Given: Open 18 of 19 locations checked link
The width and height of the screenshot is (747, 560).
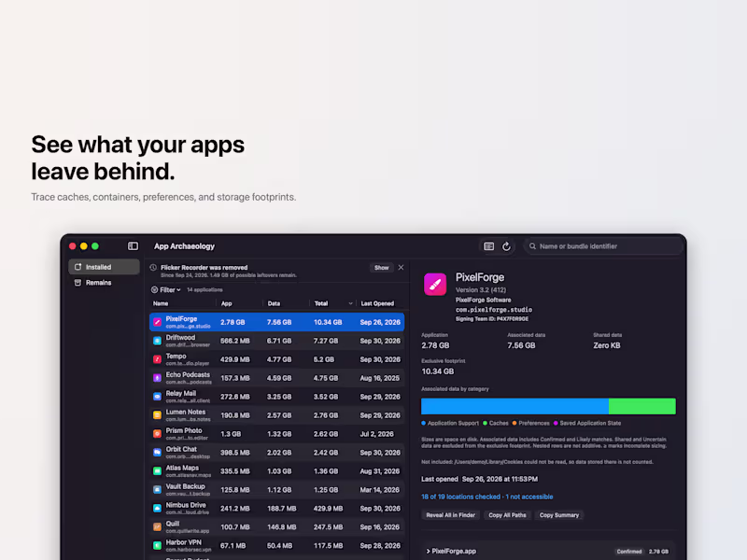Looking at the screenshot, I should 486,497.
